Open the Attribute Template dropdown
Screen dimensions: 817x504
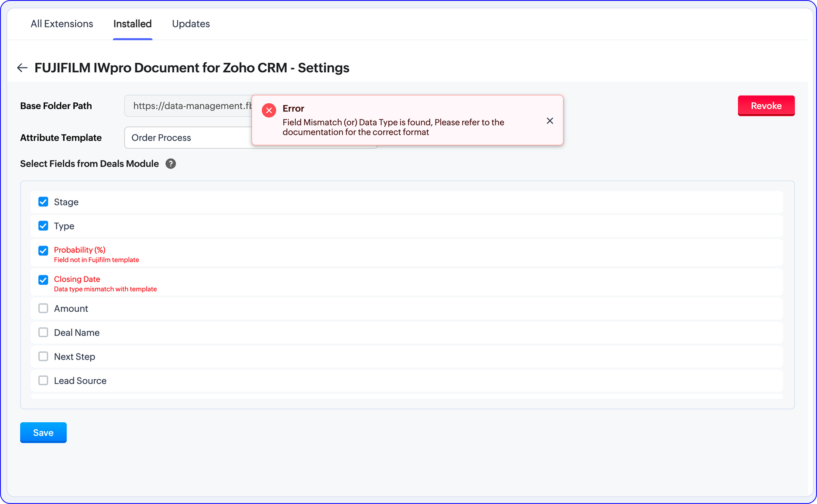pyautogui.click(x=188, y=138)
